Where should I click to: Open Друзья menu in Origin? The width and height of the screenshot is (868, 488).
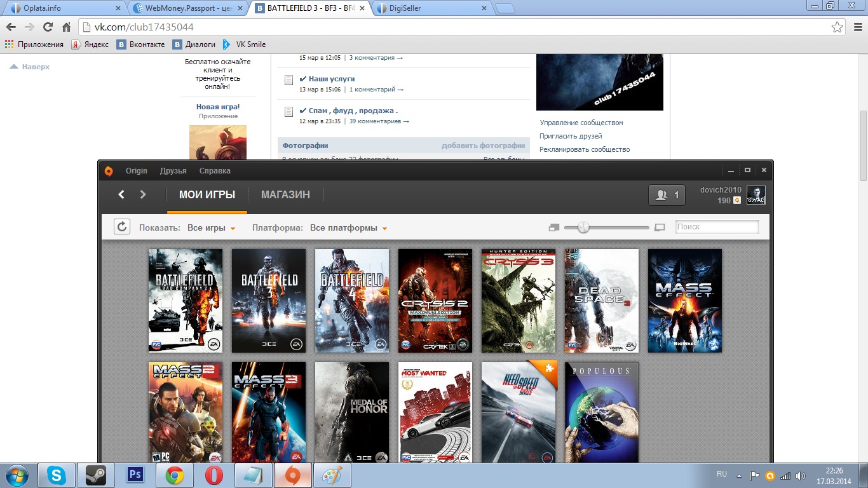tap(173, 171)
